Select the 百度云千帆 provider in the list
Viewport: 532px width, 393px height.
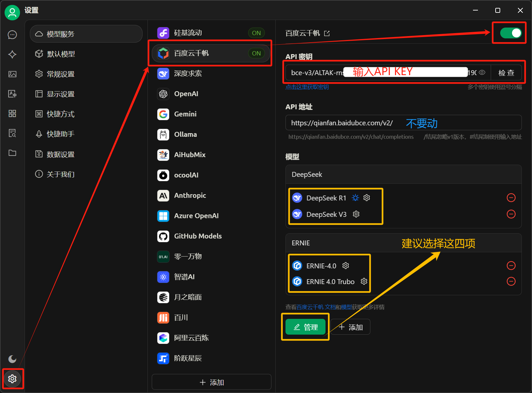click(211, 53)
